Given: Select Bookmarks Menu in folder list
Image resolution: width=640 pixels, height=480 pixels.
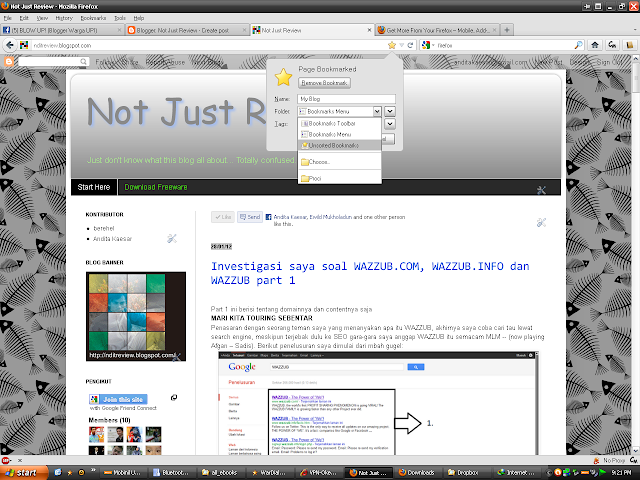Looking at the screenshot, I should [x=340, y=134].
